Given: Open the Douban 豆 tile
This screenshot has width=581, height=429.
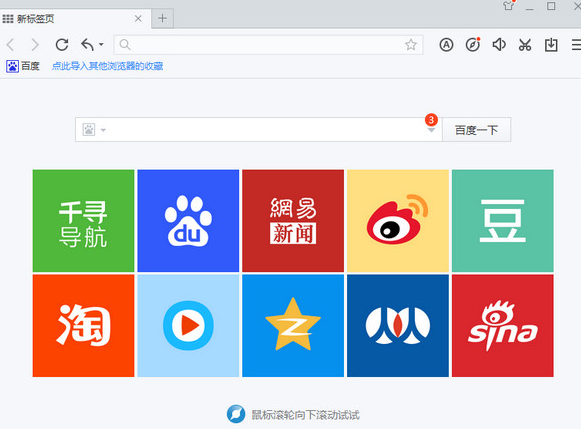Looking at the screenshot, I should click(x=503, y=221).
